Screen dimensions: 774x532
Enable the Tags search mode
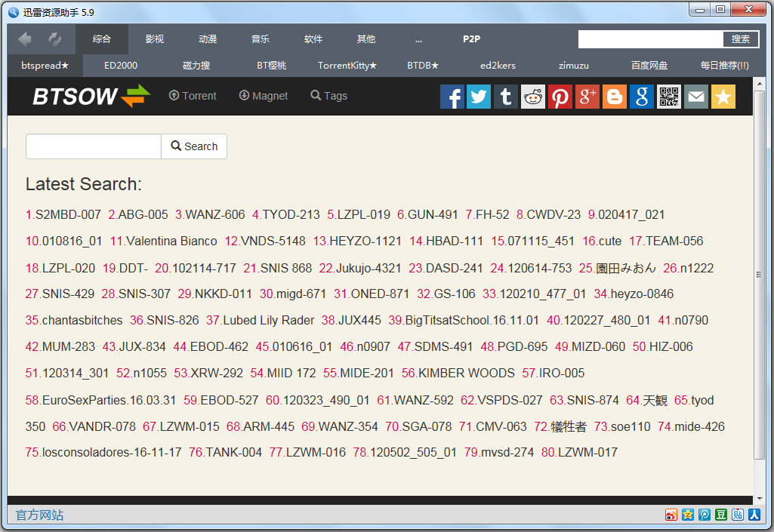pos(328,96)
